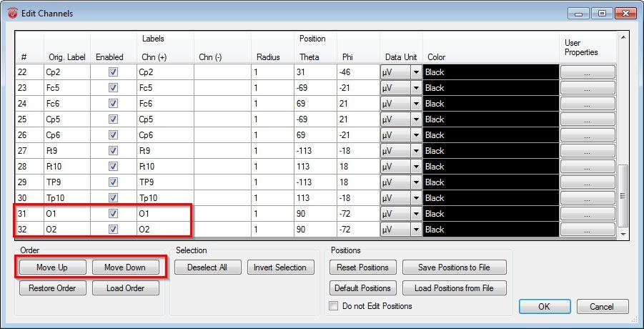Click Invert Selection button

tap(280, 267)
